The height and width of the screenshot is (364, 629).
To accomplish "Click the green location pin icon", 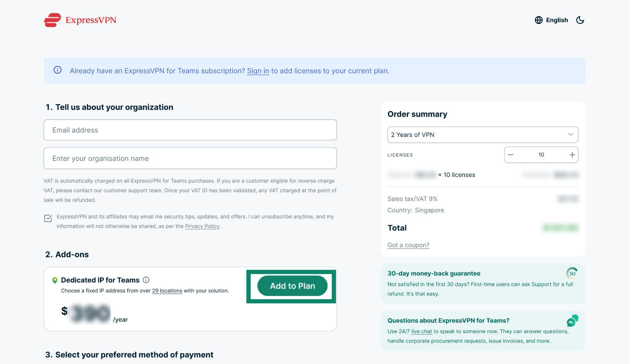I will [55, 280].
